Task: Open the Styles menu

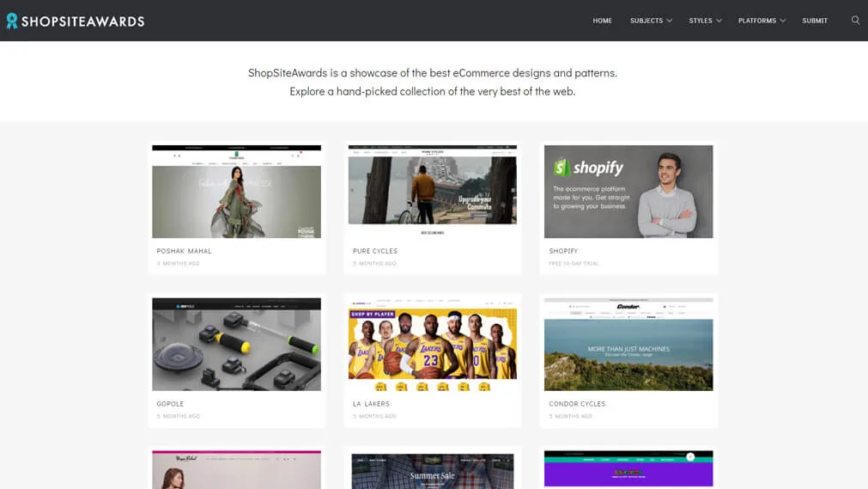Action: [701, 21]
